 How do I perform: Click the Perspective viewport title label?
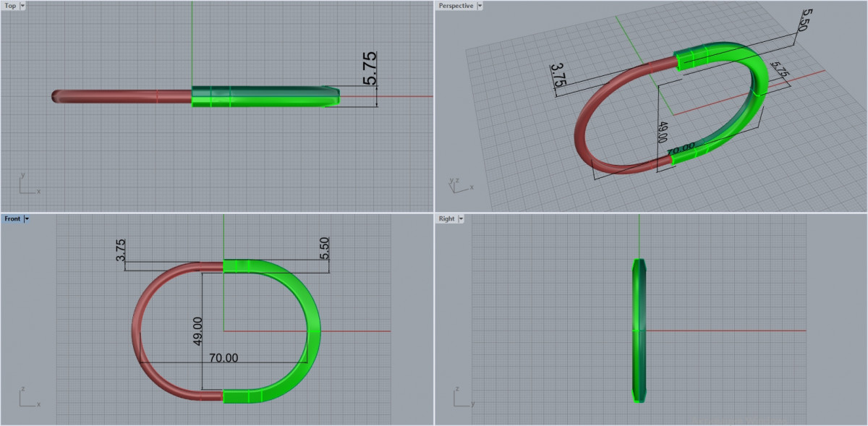456,6
